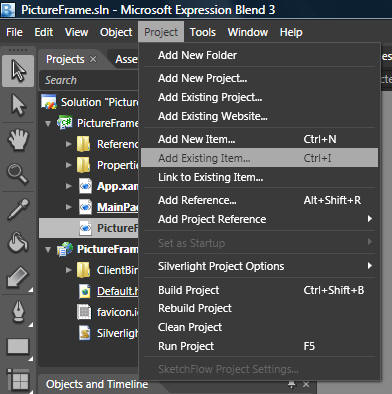Image resolution: width=392 pixels, height=394 pixels.
Task: Select the Rectangle shape tool
Action: [x=18, y=347]
